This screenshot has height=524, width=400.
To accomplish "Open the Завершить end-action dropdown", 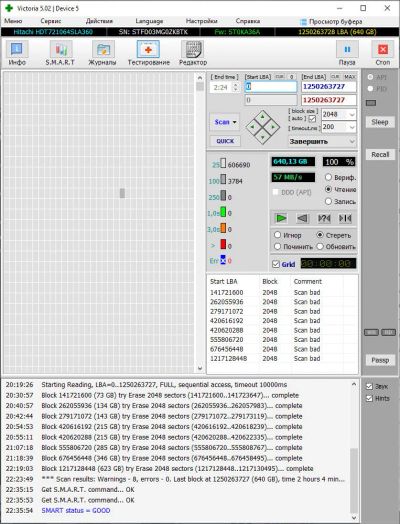I will 322,141.
